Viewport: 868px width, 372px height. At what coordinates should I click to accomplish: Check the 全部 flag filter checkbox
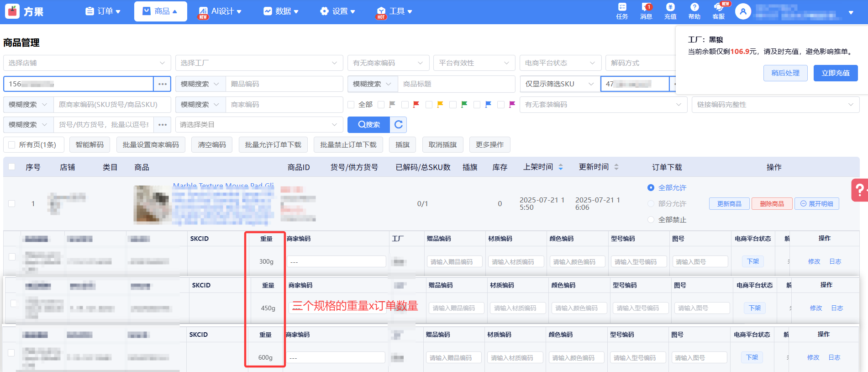pyautogui.click(x=351, y=105)
